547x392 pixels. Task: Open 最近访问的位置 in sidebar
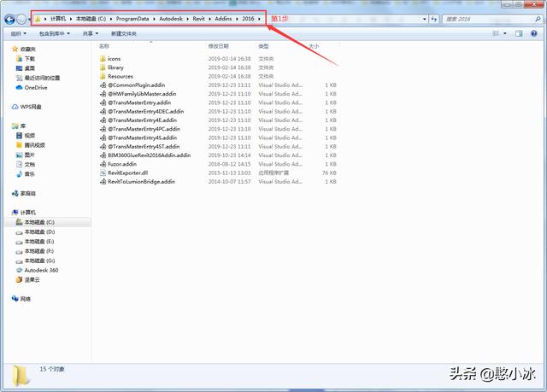pos(42,78)
